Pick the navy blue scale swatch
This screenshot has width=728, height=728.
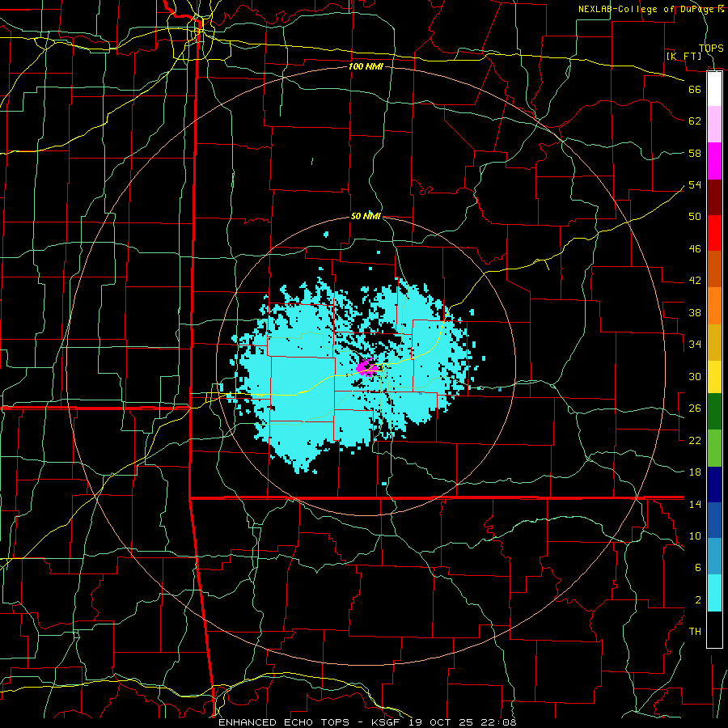[x=714, y=485]
